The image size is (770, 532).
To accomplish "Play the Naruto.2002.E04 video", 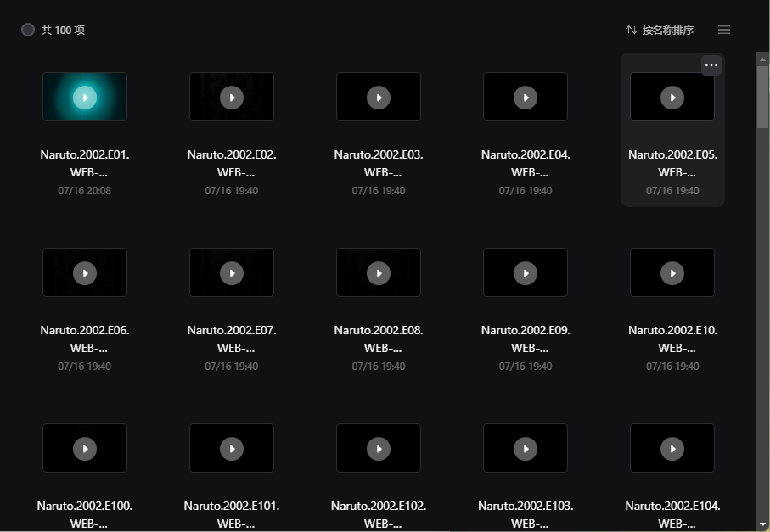I will point(526,98).
